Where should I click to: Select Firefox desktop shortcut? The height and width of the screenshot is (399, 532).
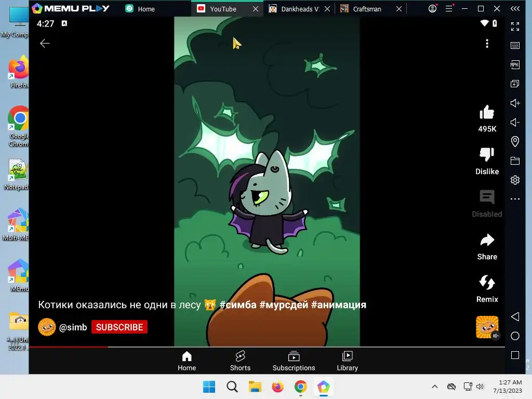click(x=19, y=73)
